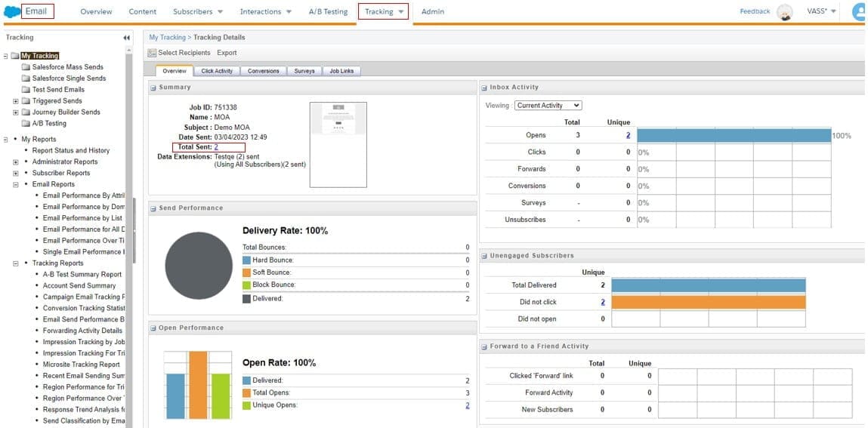The image size is (868, 428).
Task: Open the Job Links tab
Action: tap(341, 71)
